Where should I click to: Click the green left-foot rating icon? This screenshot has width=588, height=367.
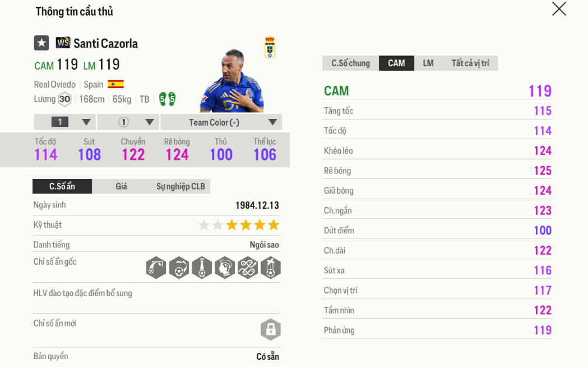coord(162,98)
